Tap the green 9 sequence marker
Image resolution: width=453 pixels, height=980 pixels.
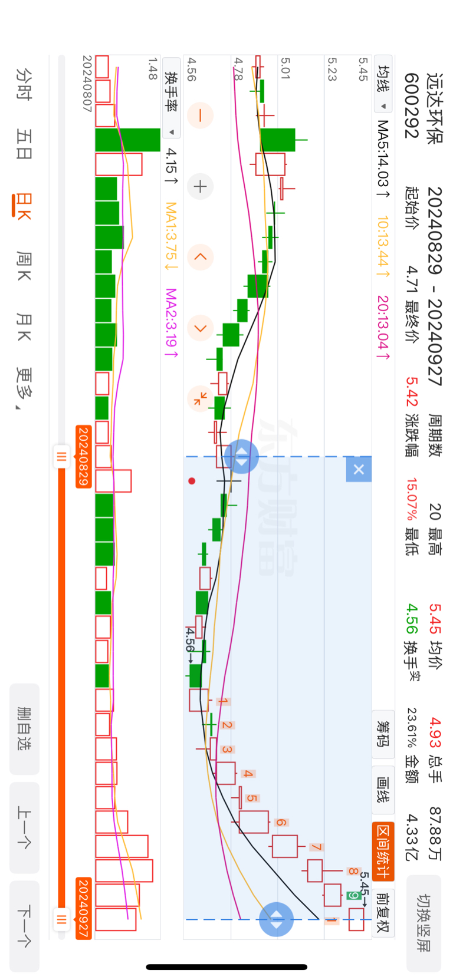[x=353, y=896]
